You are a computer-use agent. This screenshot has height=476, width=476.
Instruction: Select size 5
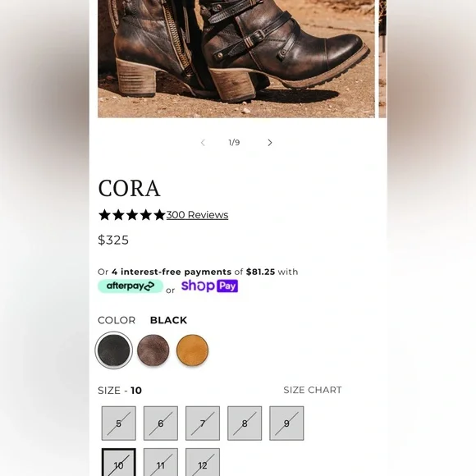click(x=119, y=423)
